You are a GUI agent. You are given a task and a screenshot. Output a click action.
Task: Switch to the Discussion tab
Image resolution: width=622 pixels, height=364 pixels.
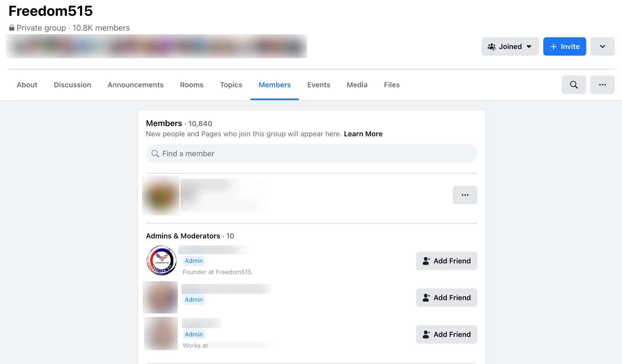(72, 85)
